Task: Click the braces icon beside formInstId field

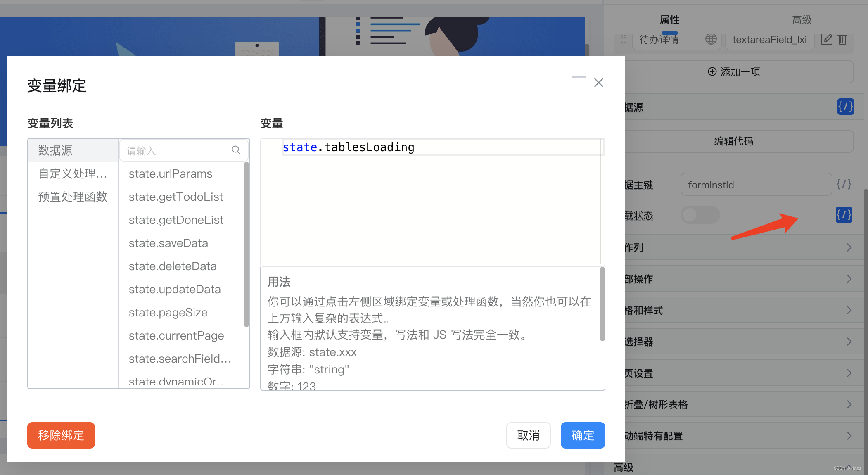Action: coord(844,184)
